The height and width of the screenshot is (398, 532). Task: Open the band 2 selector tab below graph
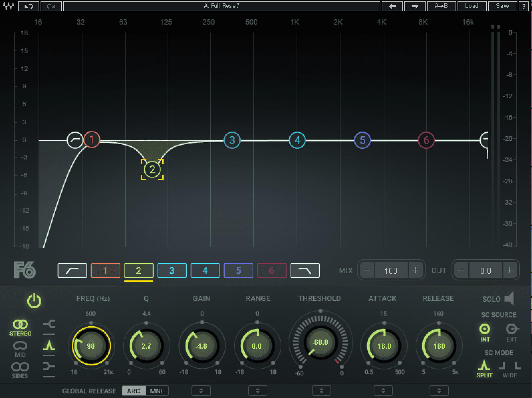pos(139,270)
